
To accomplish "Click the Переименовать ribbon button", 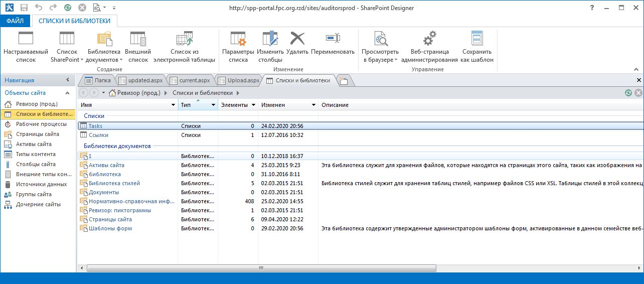I will click(333, 43).
